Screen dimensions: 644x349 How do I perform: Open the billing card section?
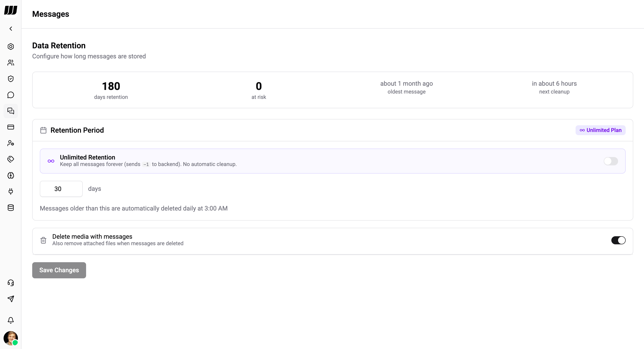click(x=11, y=127)
